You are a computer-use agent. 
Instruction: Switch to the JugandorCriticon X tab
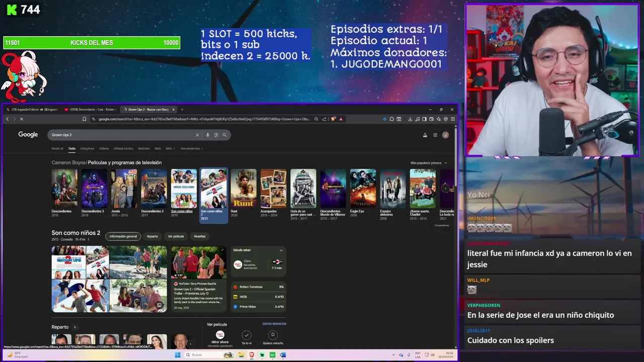coord(33,109)
